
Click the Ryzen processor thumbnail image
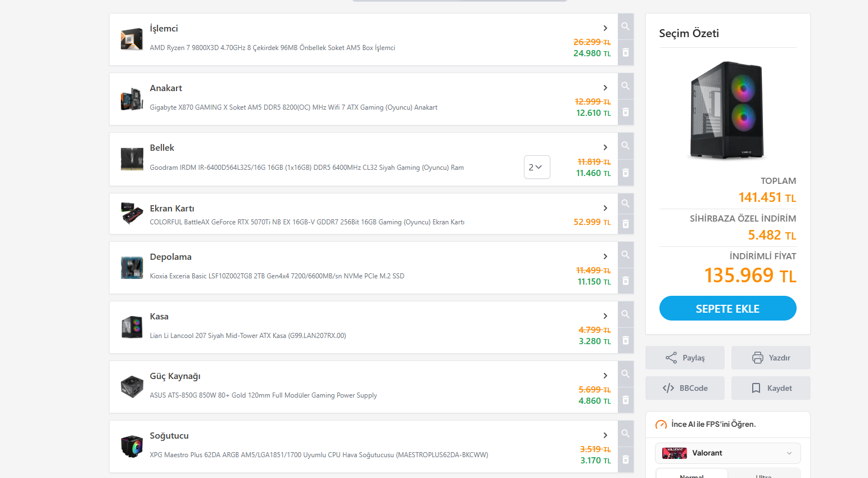click(132, 39)
